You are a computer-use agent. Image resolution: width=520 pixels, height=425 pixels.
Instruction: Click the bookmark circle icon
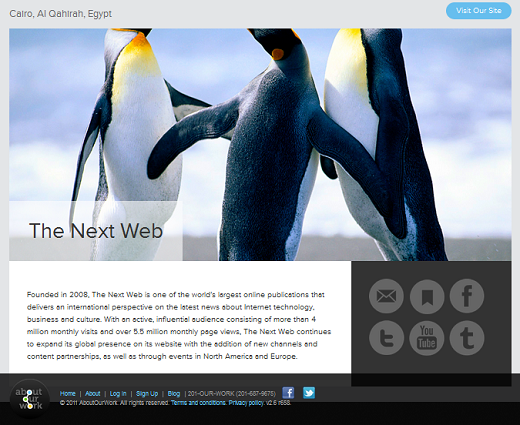pos(427,296)
